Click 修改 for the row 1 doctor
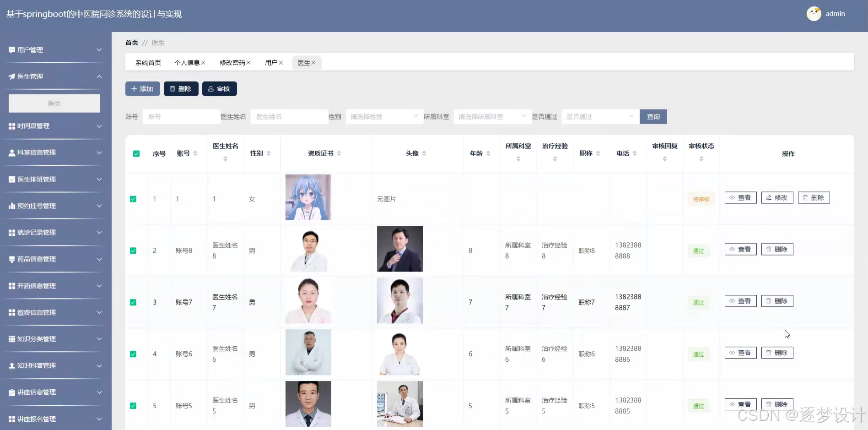Viewport: 868px width, 430px height. coord(777,198)
